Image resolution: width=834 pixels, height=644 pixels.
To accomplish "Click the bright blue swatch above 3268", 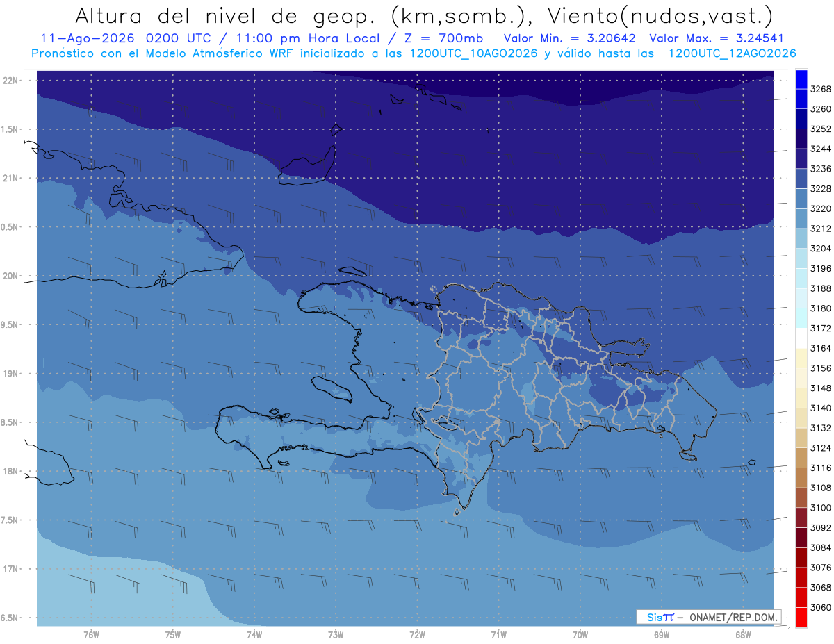I will [801, 79].
